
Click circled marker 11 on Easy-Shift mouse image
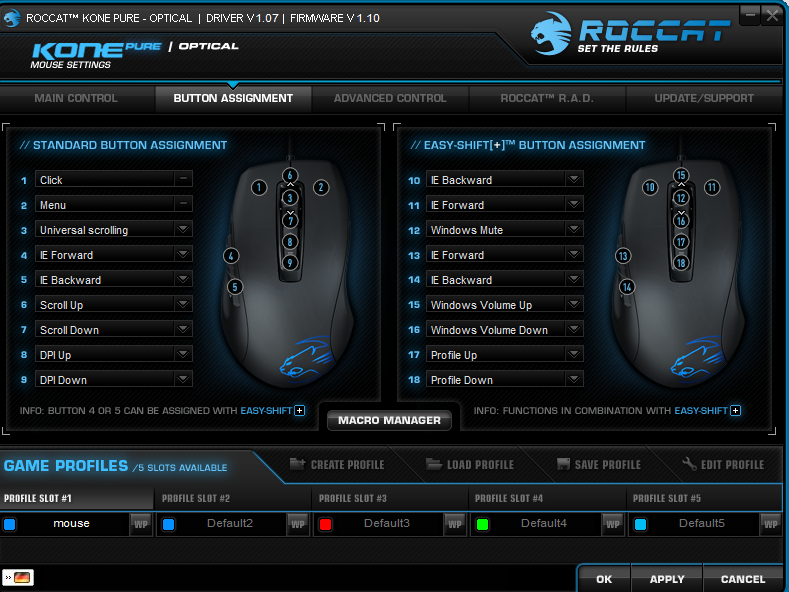tap(712, 188)
